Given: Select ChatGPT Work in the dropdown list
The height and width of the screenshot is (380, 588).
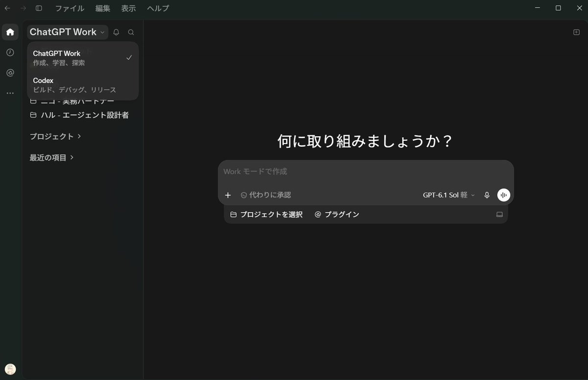Looking at the screenshot, I should 83,58.
